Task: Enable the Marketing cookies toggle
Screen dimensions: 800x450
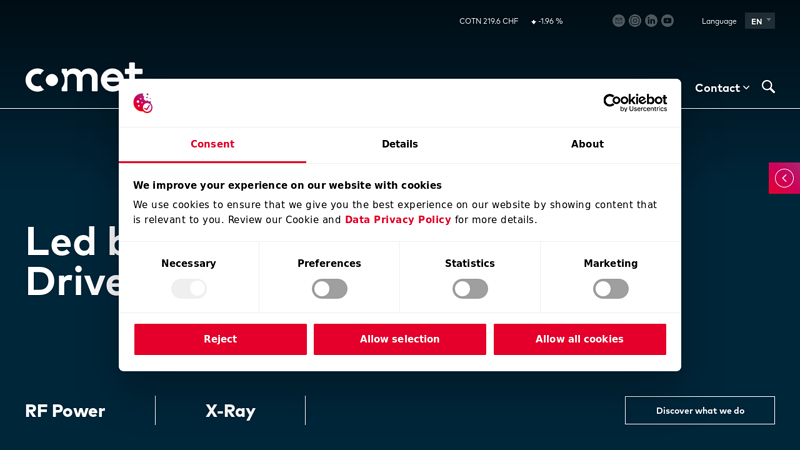Action: (611, 289)
